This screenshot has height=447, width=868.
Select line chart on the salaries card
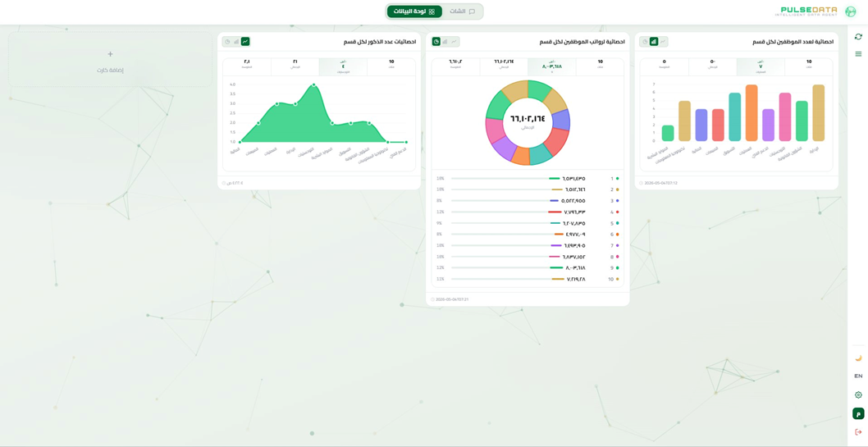454,42
